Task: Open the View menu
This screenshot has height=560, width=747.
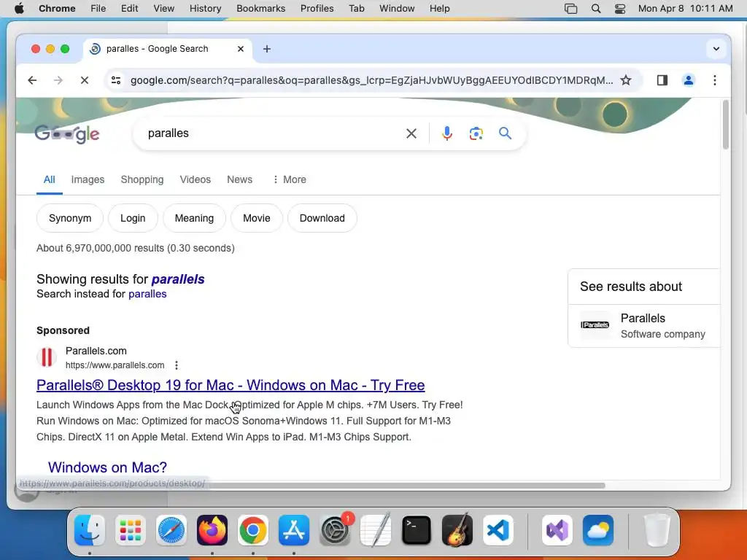Action: coord(163,8)
